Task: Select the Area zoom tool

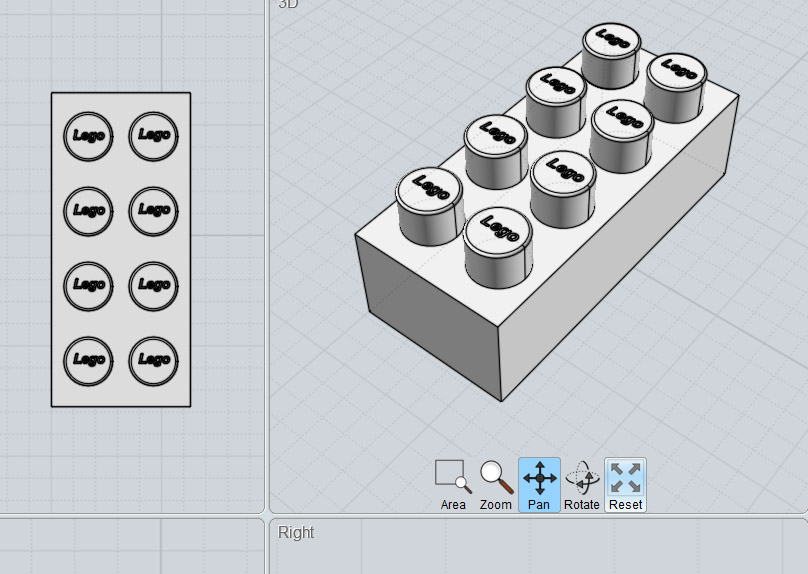Action: click(453, 485)
